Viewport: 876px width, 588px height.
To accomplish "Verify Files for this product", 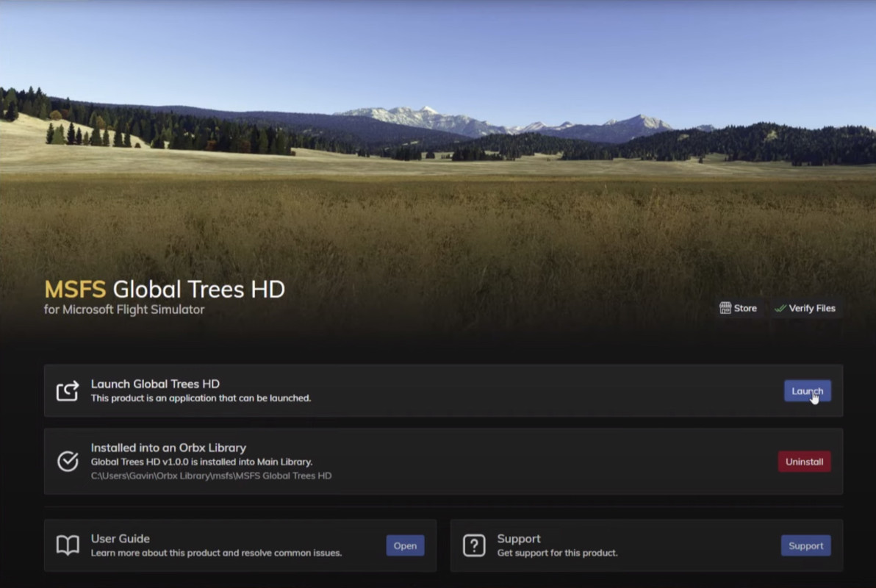I will click(x=805, y=308).
